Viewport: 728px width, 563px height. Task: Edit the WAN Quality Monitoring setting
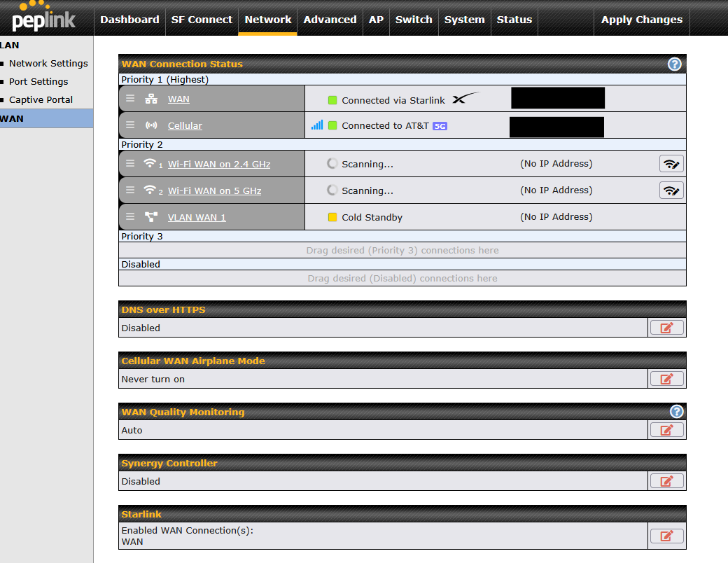click(x=666, y=430)
